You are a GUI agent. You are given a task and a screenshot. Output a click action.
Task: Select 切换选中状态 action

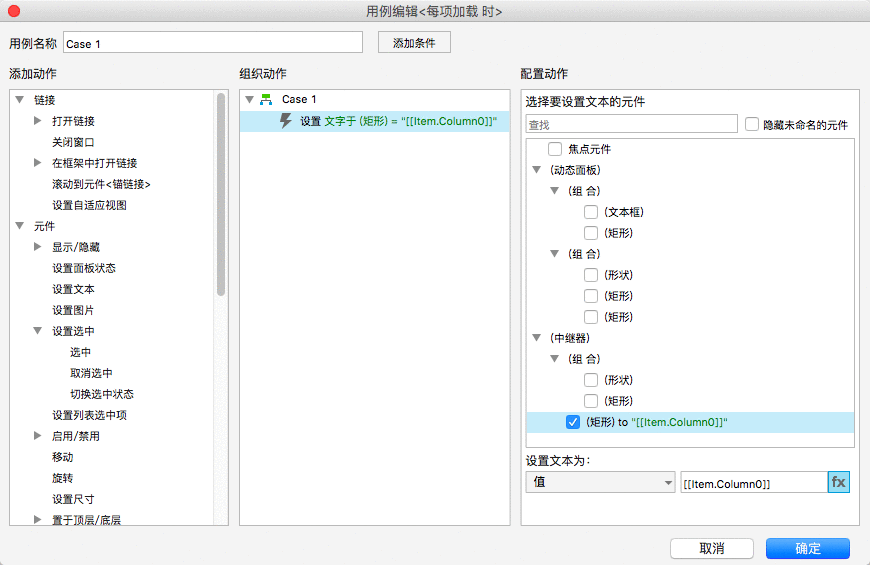(102, 394)
